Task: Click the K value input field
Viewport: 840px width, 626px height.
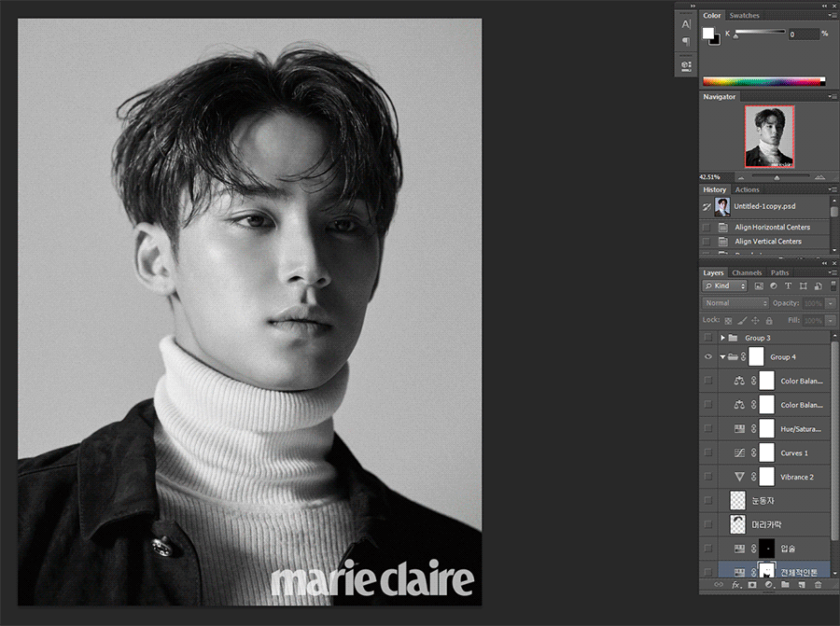Action: click(804, 35)
